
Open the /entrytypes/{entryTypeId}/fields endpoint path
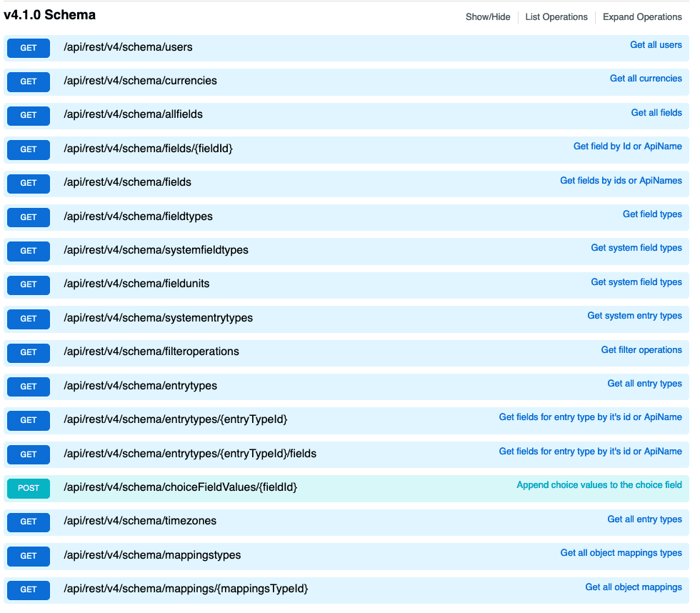[x=190, y=454]
